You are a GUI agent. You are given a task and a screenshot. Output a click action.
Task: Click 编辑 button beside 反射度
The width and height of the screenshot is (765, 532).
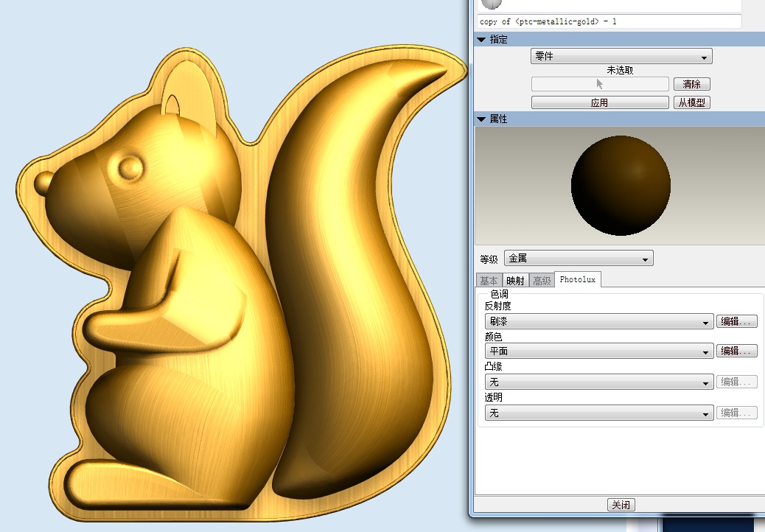[x=736, y=322]
